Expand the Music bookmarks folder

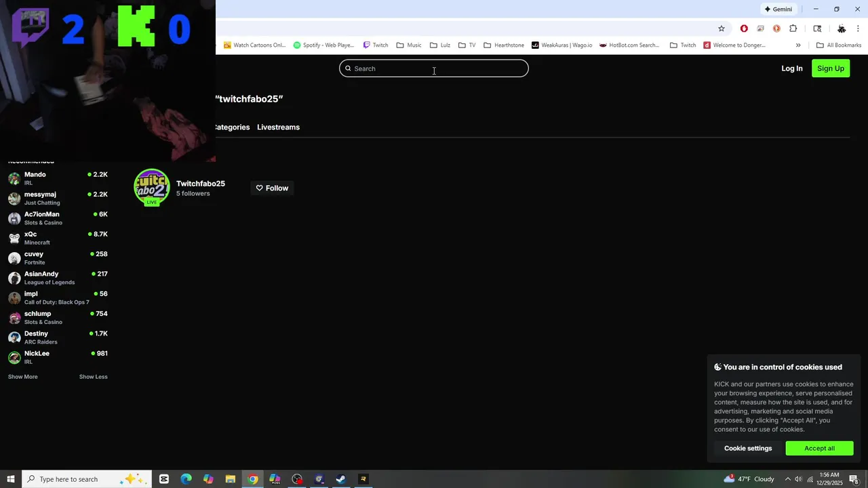409,45
